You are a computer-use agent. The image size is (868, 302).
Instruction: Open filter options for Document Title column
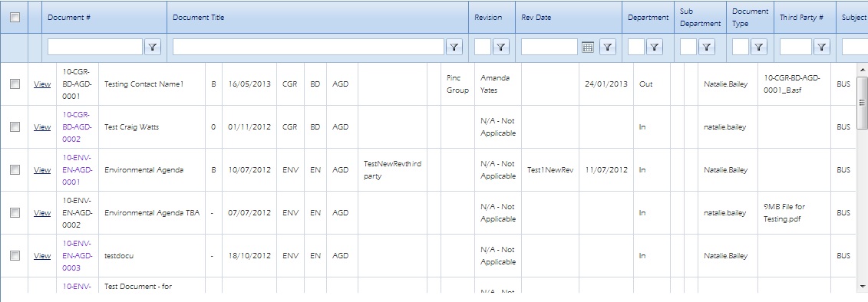pos(454,48)
